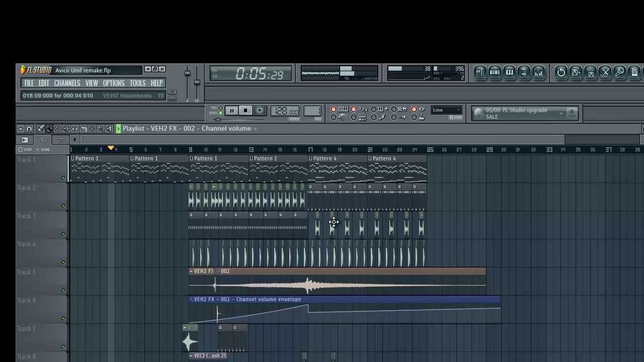Choose the dotted Select tool in Playlist
This screenshot has width=644, height=362.
coord(92,129)
